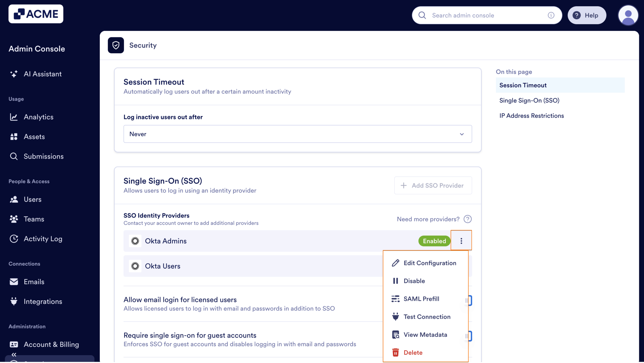This screenshot has height=363, width=644.
Task: Click the pencil icon for Edit Configuration
Action: pyautogui.click(x=395, y=263)
